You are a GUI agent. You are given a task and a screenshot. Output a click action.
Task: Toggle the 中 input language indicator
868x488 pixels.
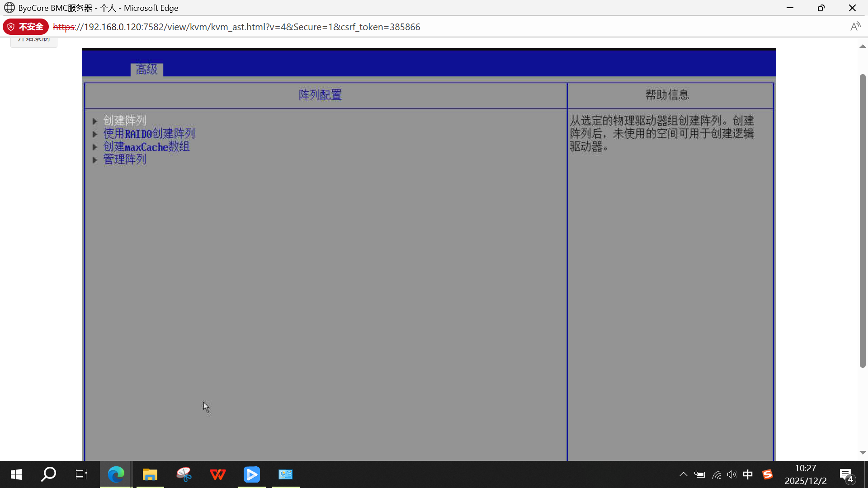(x=748, y=474)
